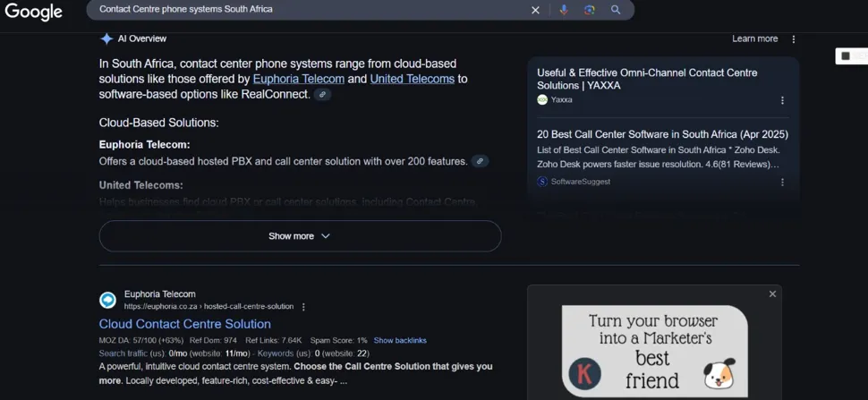Click the AI Overview label
Viewport: 868px width, 400px height.
(x=142, y=38)
